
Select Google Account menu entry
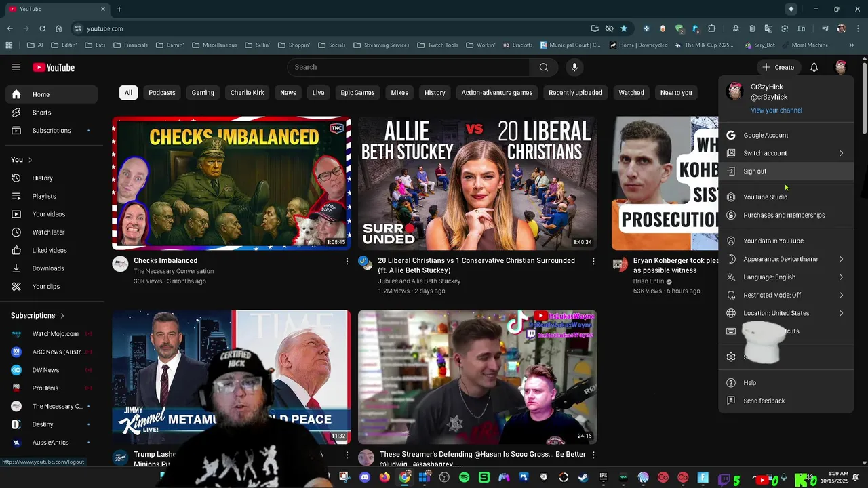[786, 135]
